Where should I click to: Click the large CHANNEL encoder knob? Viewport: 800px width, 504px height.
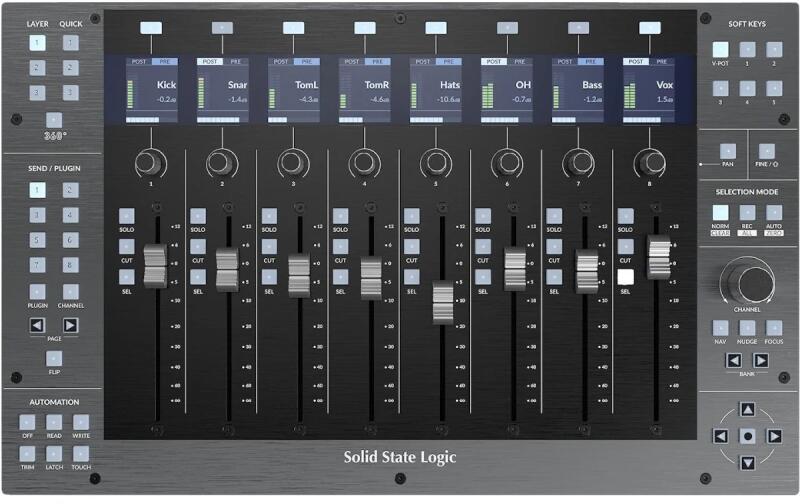click(747, 279)
